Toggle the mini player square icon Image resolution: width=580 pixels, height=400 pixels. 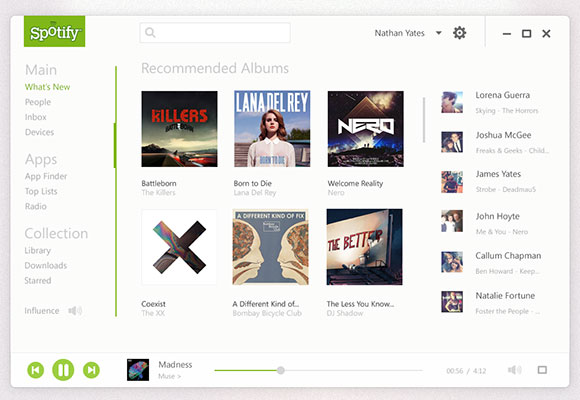(542, 370)
